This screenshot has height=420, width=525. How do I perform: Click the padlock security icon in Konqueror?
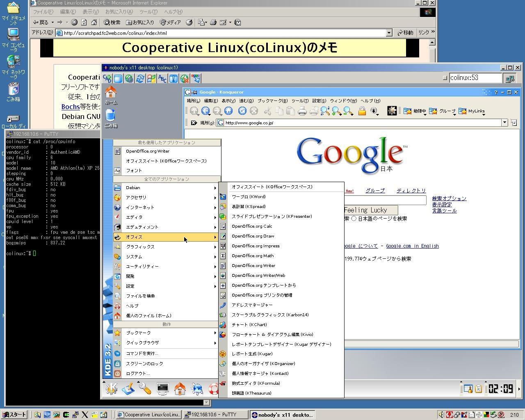[x=362, y=111]
